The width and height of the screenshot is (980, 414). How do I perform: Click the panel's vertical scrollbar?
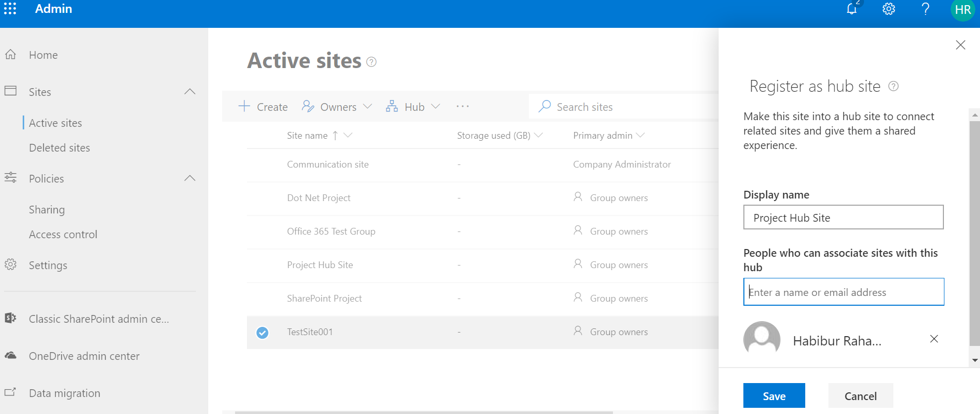pos(974,232)
